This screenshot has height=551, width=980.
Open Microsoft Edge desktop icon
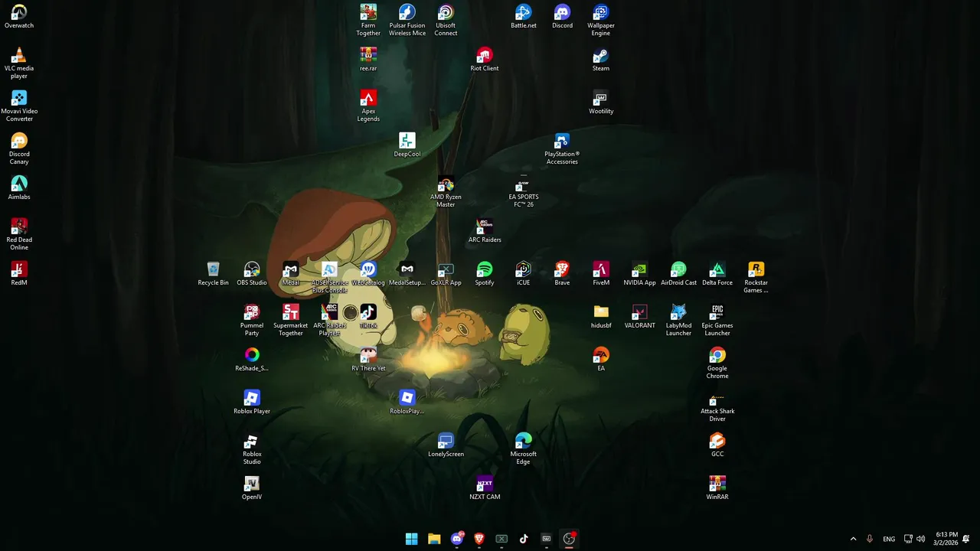point(524,448)
